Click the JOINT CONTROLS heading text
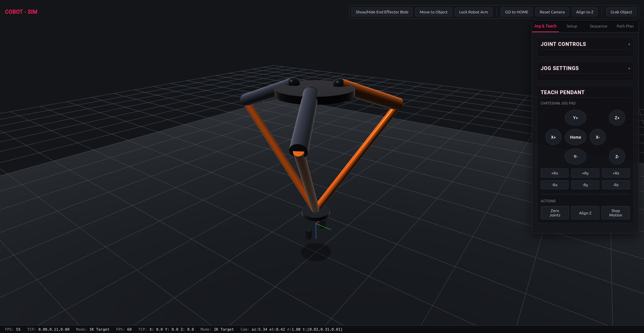The image size is (644, 333). point(563,44)
